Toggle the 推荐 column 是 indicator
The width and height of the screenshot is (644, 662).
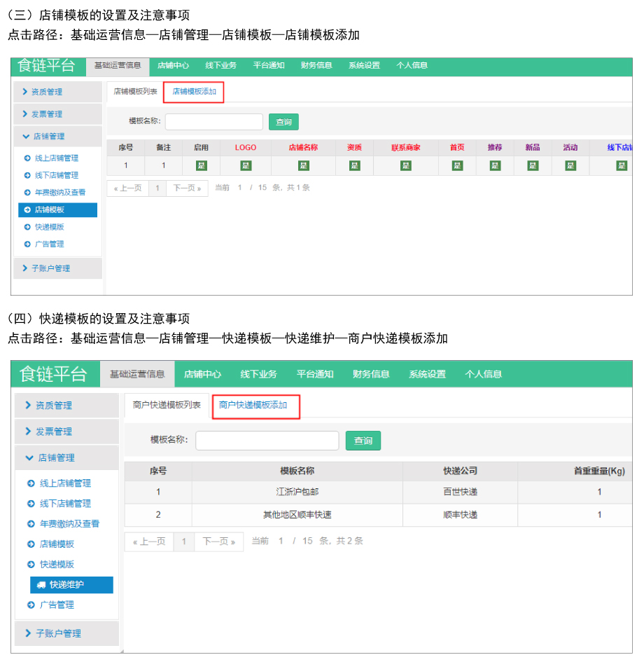pos(495,165)
